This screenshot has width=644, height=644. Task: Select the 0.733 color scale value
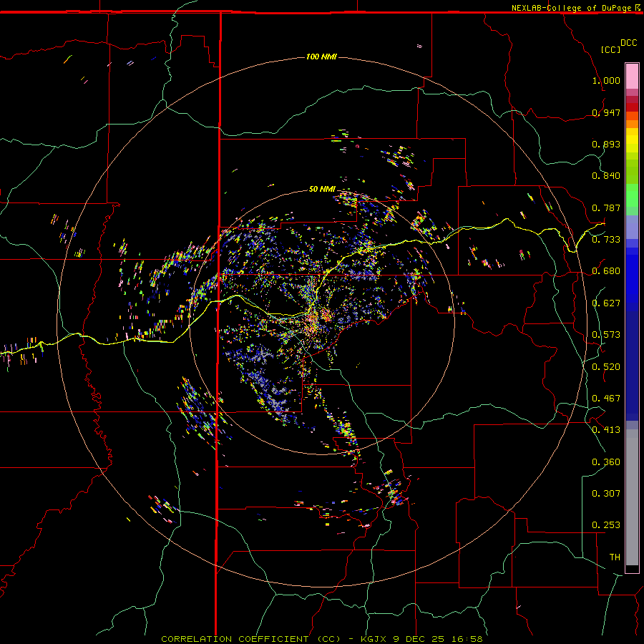tap(606, 240)
